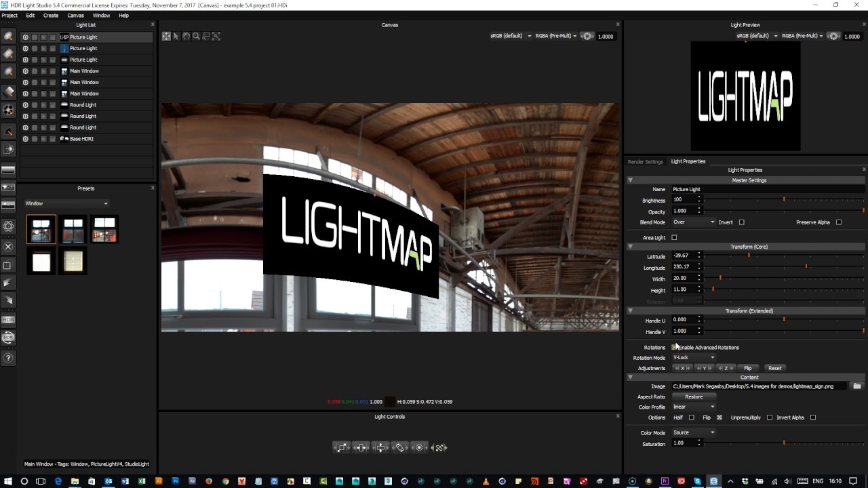The image size is (868, 488).
Task: Click the top round light icon in left toolbar
Action: tap(9, 36)
